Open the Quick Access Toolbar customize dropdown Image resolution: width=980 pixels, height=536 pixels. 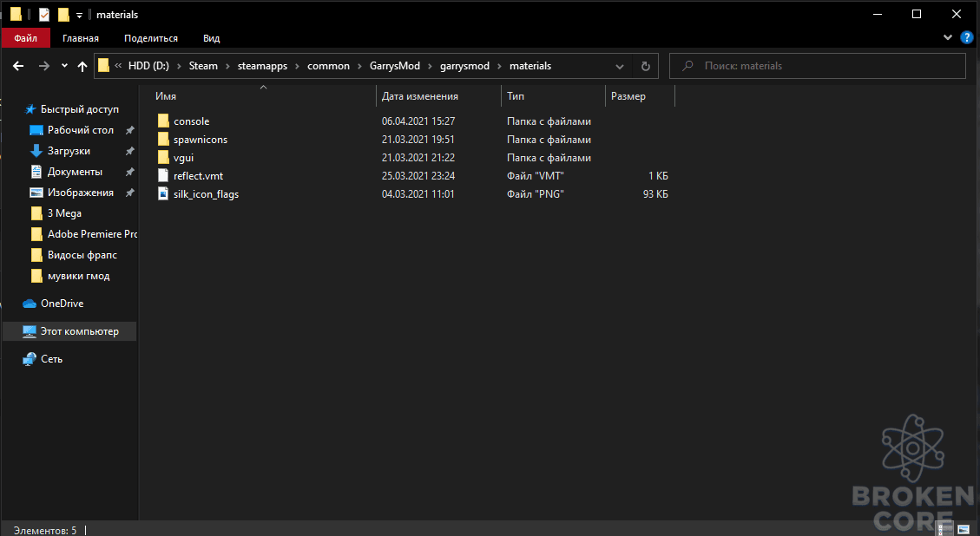pos(79,15)
